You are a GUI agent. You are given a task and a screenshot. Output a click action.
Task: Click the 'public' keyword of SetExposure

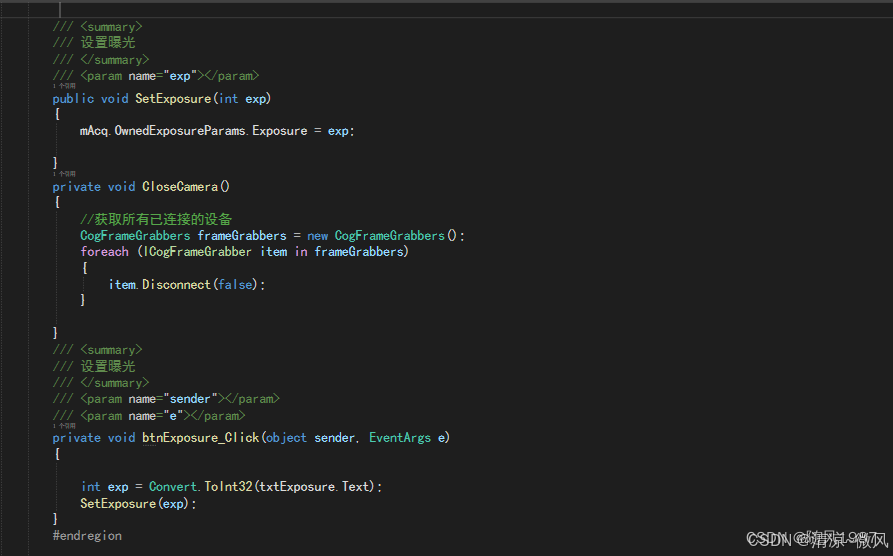pos(73,99)
